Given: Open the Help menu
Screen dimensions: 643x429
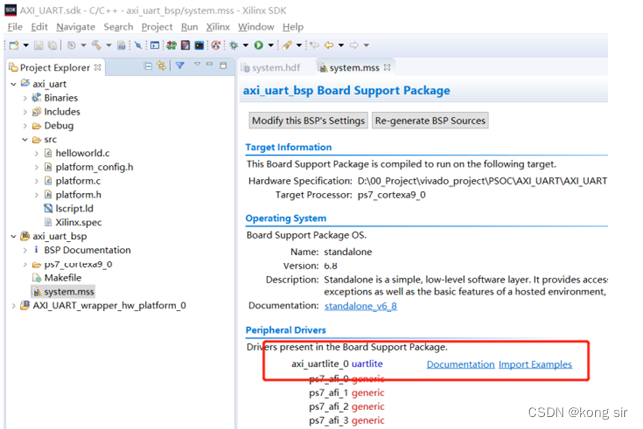Looking at the screenshot, I should click(293, 27).
